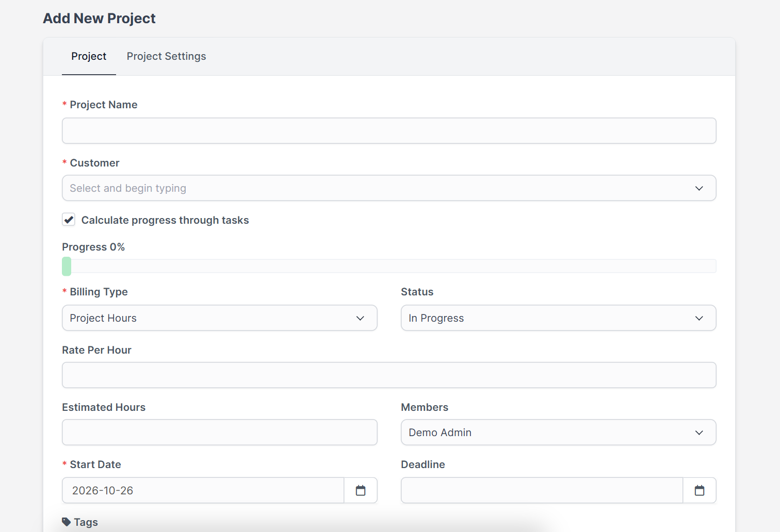Uncheck Calculate progress through tasks checkbox
Screen dimensions: 780x532
pos(69,220)
